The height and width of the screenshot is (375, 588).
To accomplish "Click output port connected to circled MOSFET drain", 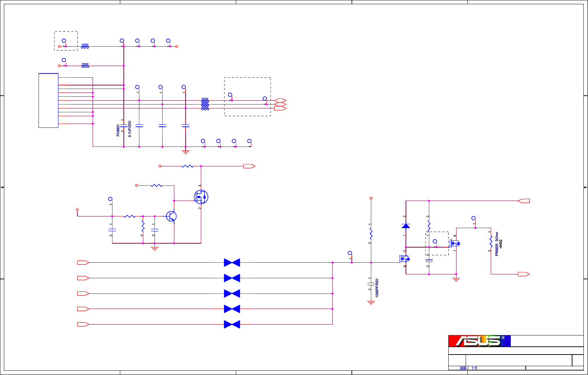I will pos(249,166).
